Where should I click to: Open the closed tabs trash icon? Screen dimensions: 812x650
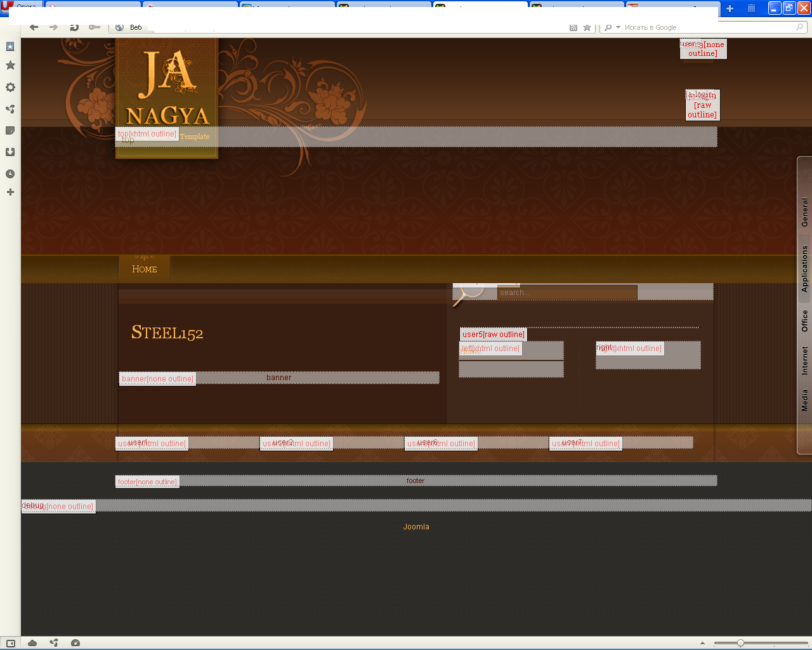[751, 8]
